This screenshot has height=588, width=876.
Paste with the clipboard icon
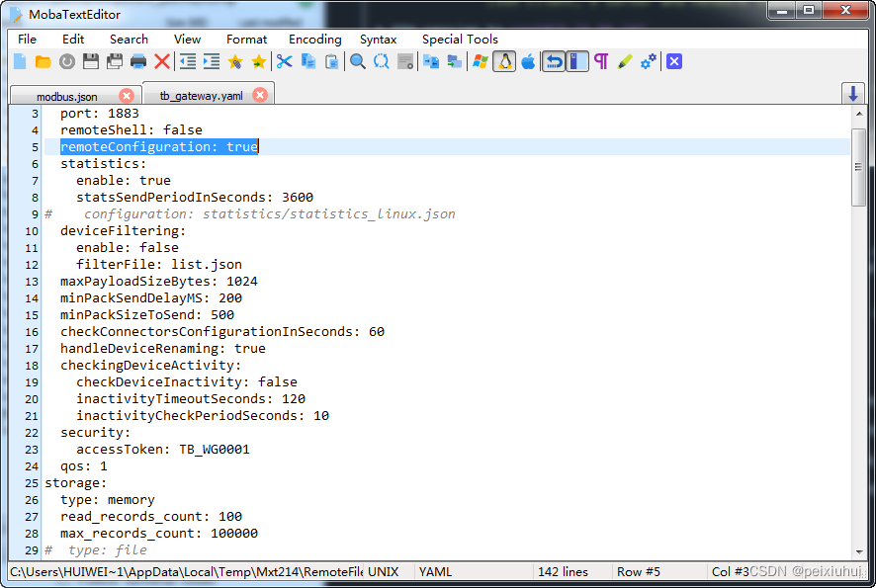pos(332,61)
